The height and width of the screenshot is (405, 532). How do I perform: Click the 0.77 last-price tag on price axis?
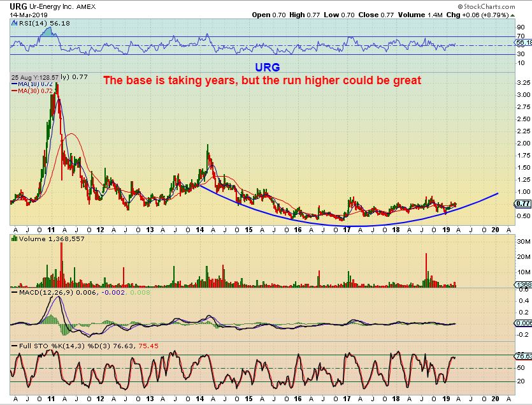pos(523,203)
